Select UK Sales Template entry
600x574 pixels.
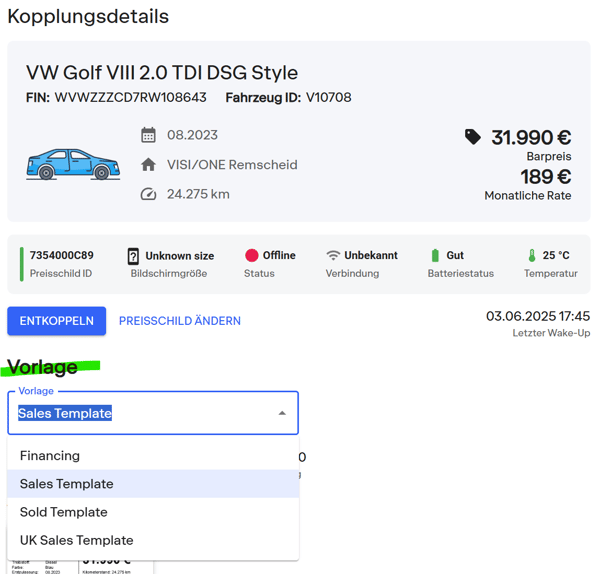(x=153, y=540)
